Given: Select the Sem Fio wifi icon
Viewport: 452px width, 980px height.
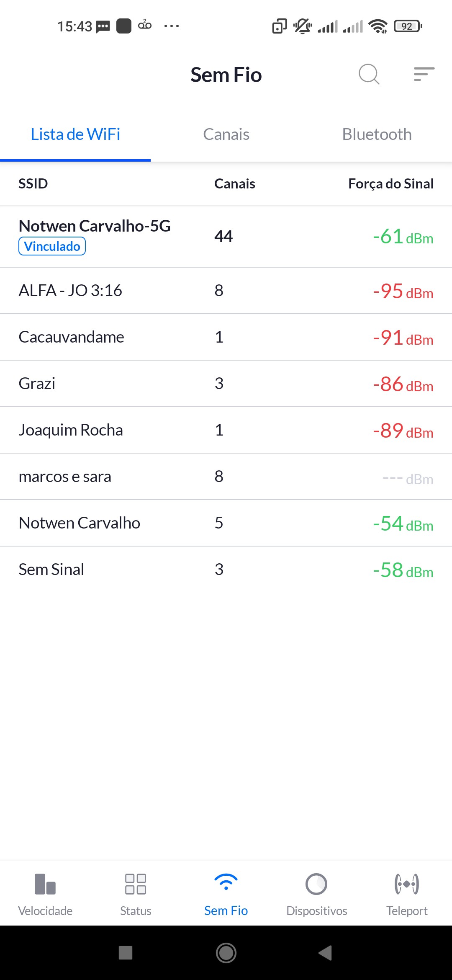Looking at the screenshot, I should 226,883.
